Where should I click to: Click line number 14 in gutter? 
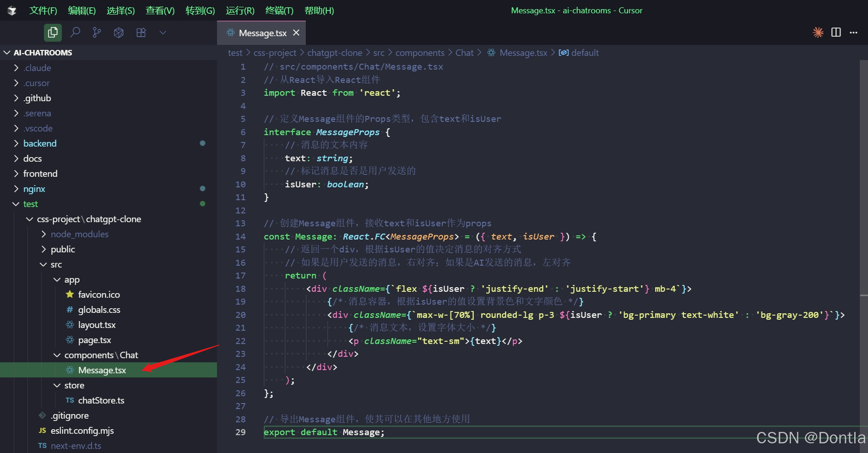pyautogui.click(x=240, y=236)
